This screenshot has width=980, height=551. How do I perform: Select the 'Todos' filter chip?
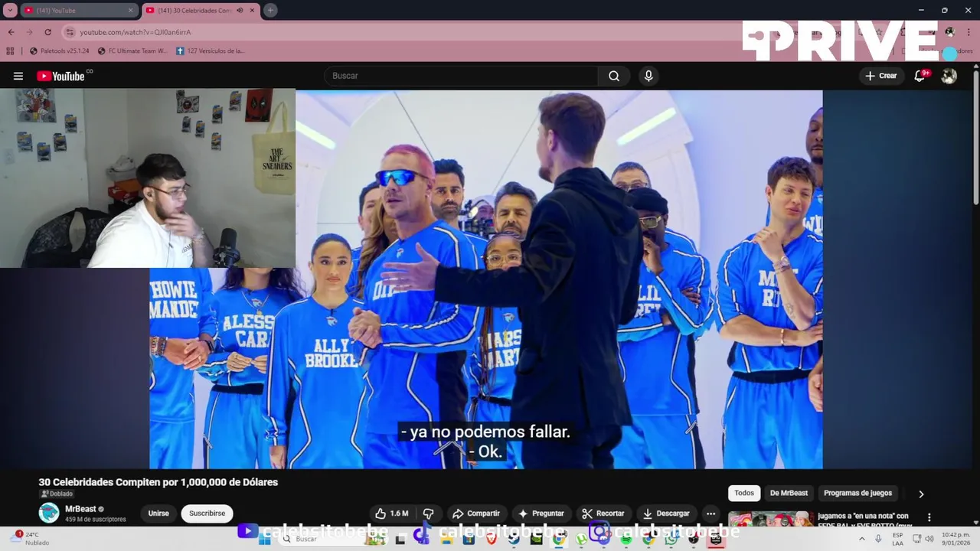pos(744,493)
